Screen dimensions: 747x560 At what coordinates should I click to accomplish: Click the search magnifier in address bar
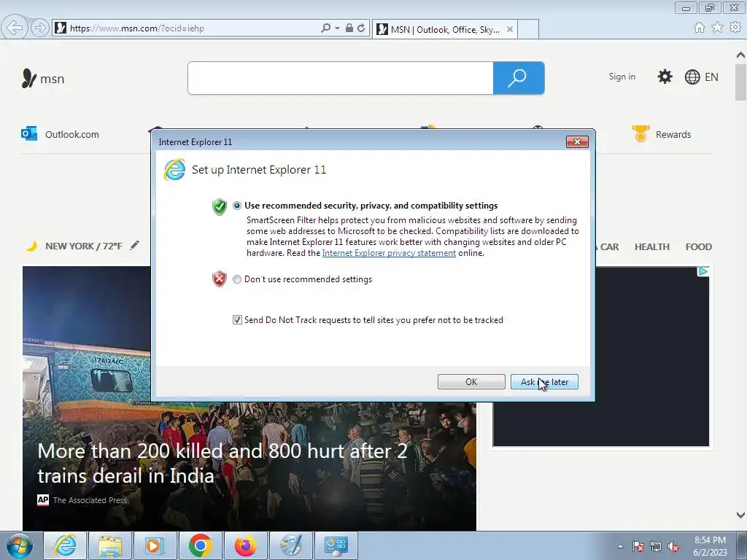coord(326,28)
